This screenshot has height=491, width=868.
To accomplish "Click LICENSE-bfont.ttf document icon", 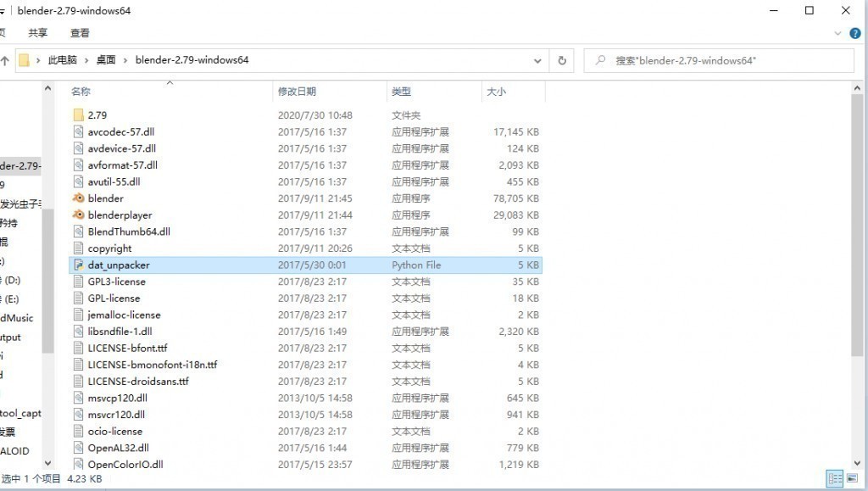I will coord(79,348).
